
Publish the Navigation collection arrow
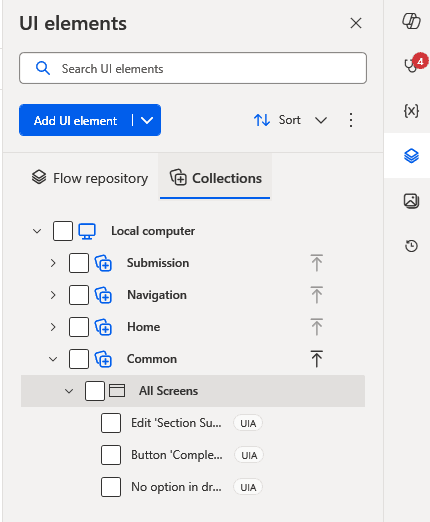316,295
